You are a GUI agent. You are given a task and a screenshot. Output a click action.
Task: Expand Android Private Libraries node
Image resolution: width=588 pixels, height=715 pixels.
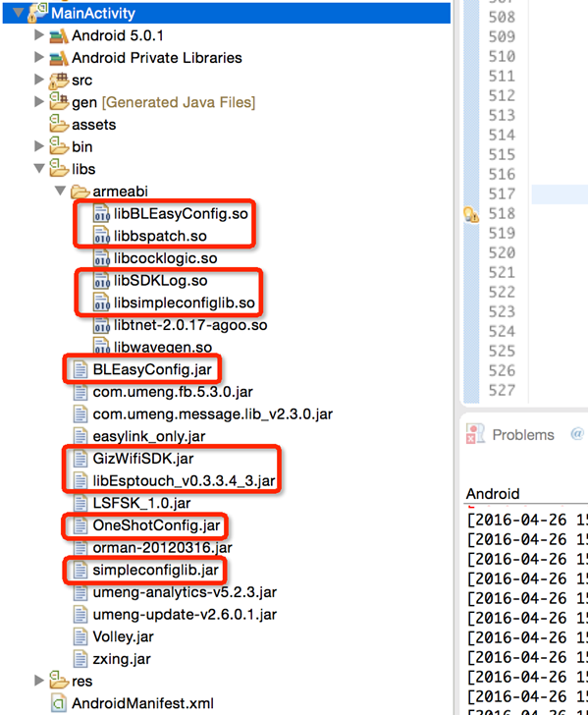[39, 57]
